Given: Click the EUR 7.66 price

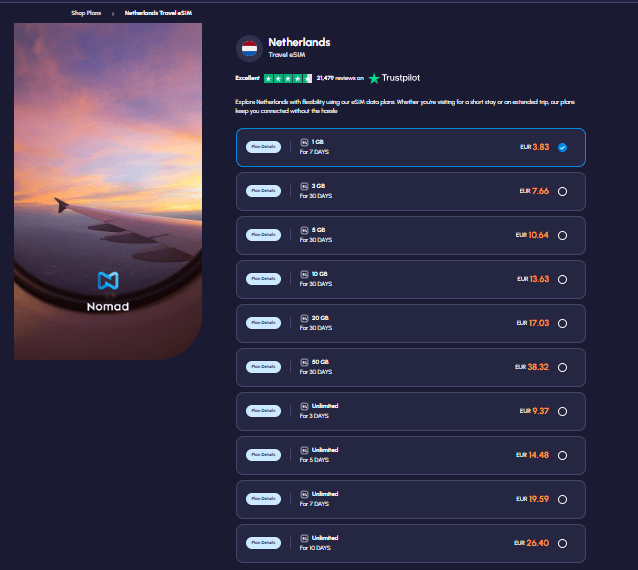Looking at the screenshot, I should coord(534,191).
